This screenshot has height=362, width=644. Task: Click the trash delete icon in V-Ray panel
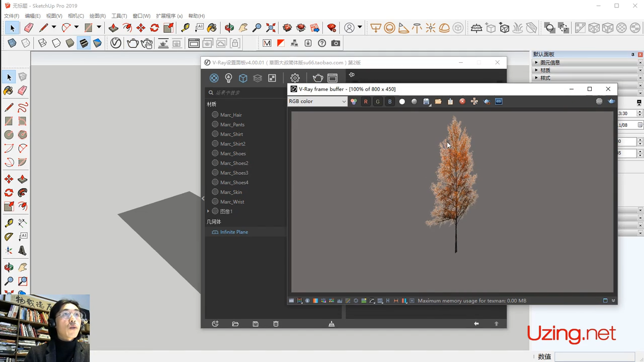[x=276, y=324]
